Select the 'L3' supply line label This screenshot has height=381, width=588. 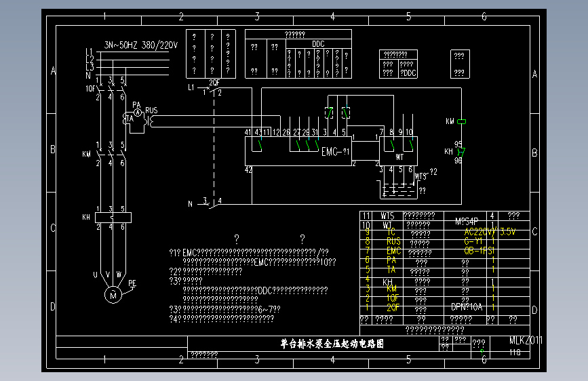90,68
